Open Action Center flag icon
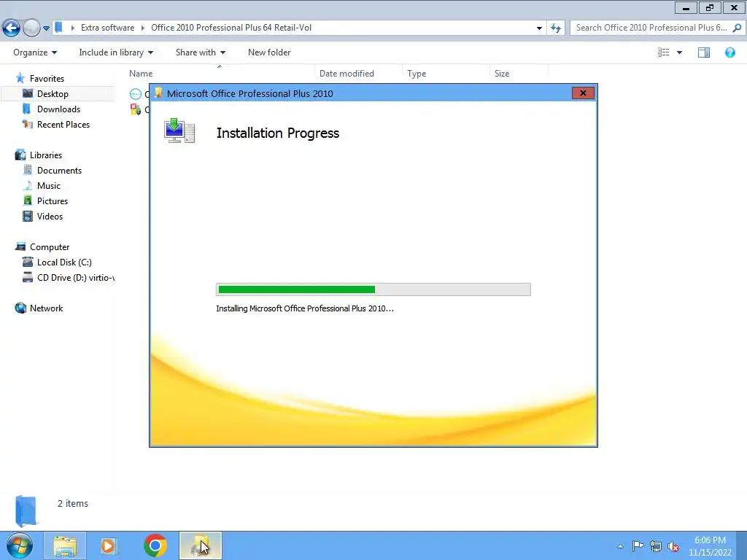Image resolution: width=747 pixels, height=560 pixels. tap(638, 546)
